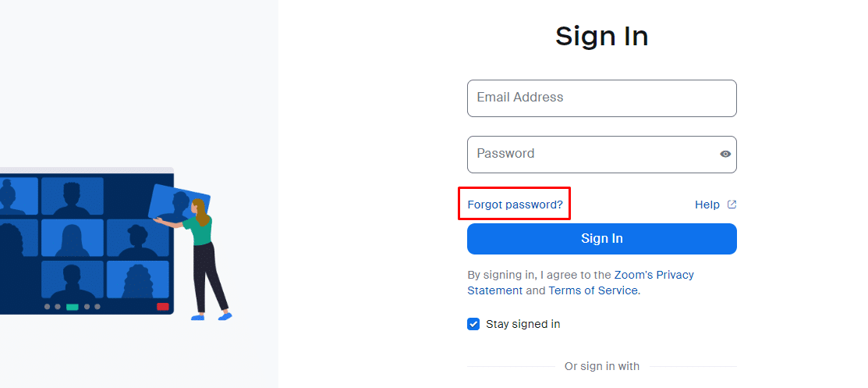Open the Help link
The width and height of the screenshot is (868, 388).
click(707, 205)
